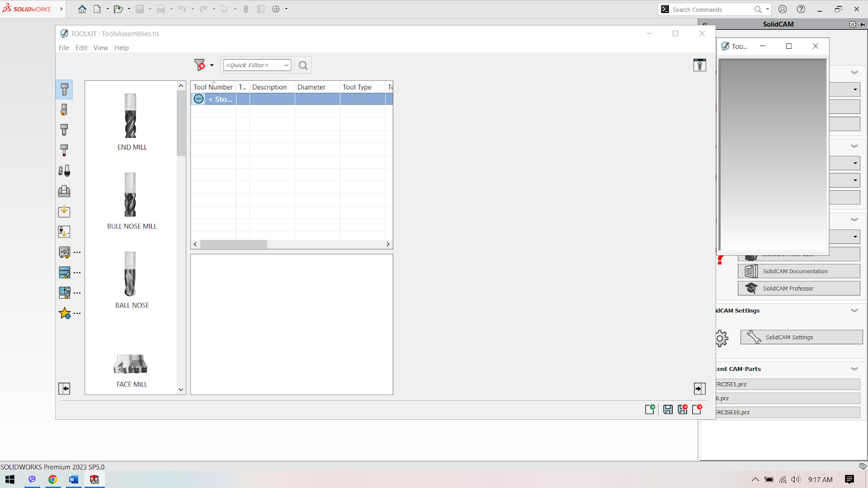The height and width of the screenshot is (488, 868).
Task: Save the toolkit with floppy disk icon
Action: (x=668, y=409)
